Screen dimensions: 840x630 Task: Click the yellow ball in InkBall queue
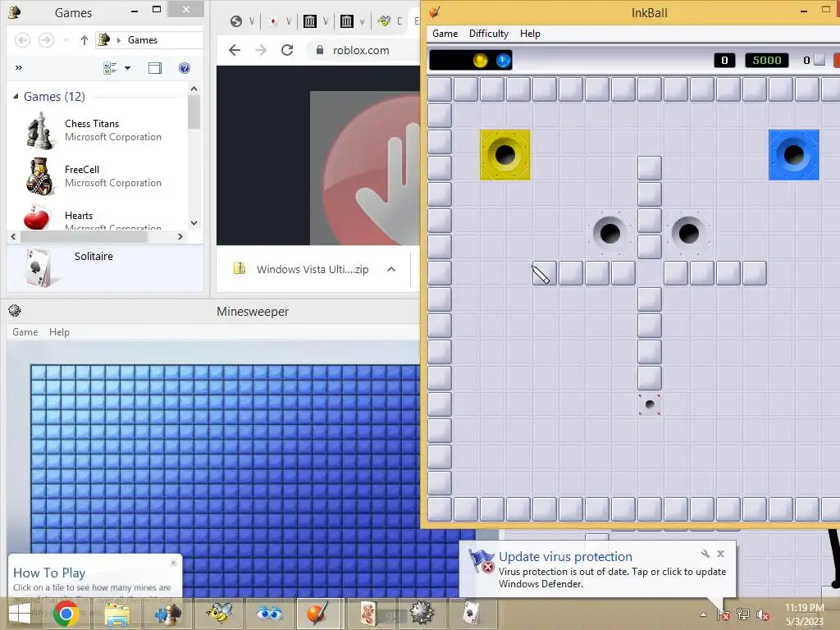(x=480, y=61)
